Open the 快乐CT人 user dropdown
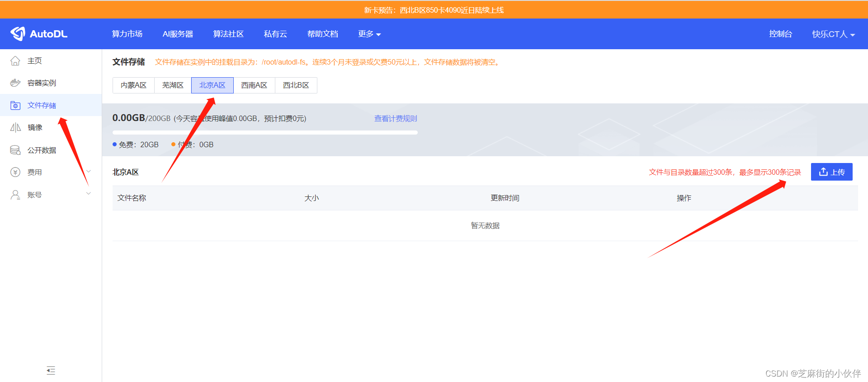Viewport: 868px width, 382px height. pyautogui.click(x=833, y=34)
